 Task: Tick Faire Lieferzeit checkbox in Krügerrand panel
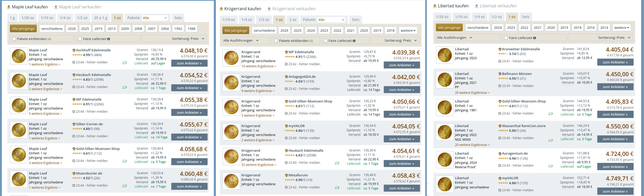(325, 41)
